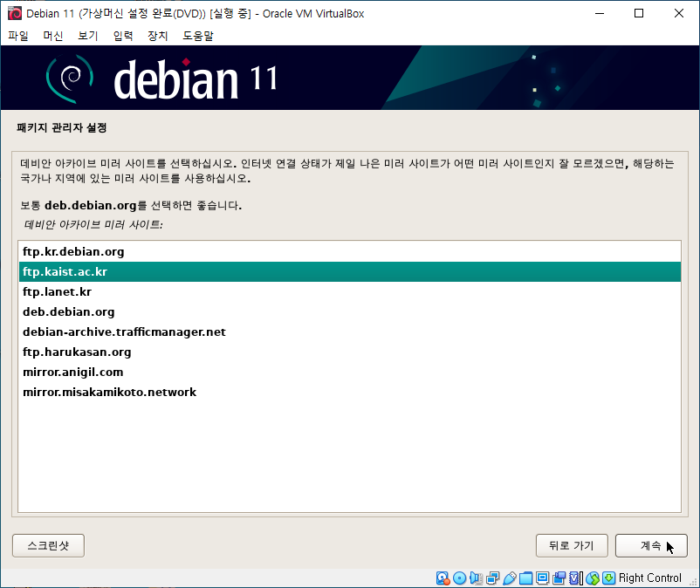Select mirror mirror.misakamikoto.network

350,393
